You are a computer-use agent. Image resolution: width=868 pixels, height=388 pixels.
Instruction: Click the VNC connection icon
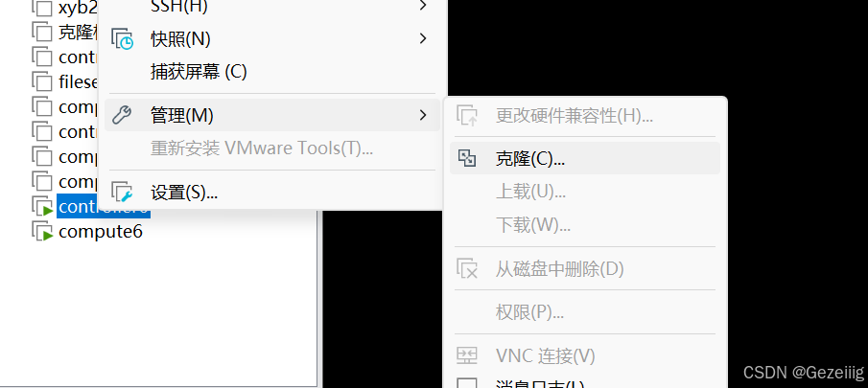click(x=467, y=356)
